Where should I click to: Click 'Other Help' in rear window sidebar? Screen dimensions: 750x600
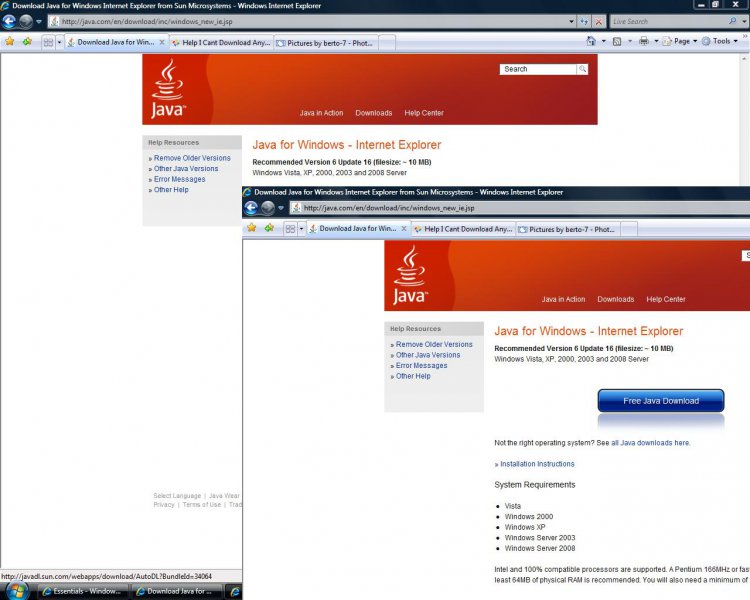pyautogui.click(x=171, y=189)
